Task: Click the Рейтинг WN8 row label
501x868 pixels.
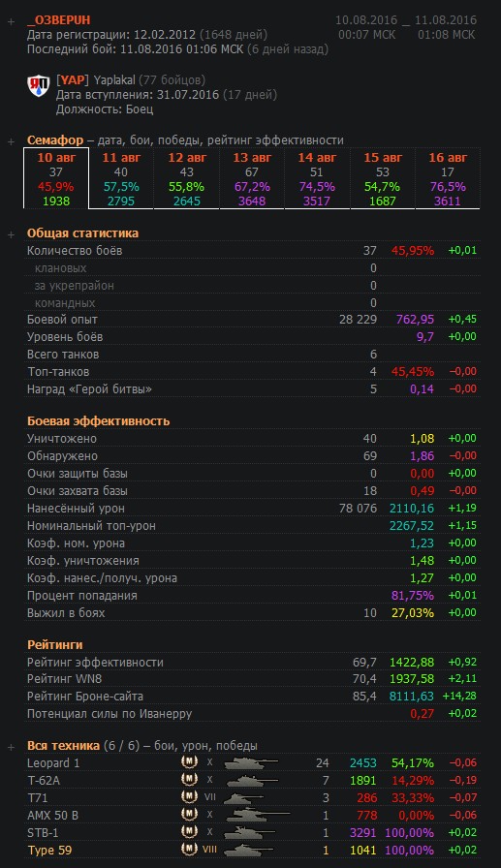Action: 64,679
